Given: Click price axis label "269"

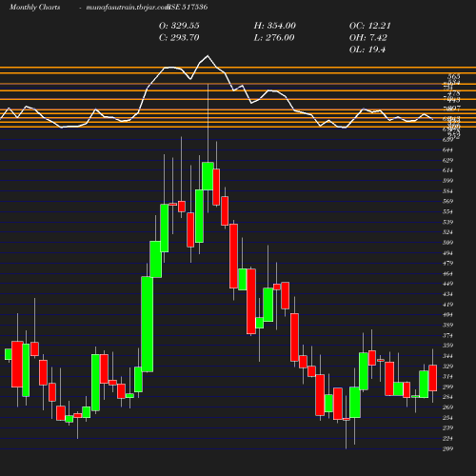Looking at the screenshot, I should (x=447, y=407).
